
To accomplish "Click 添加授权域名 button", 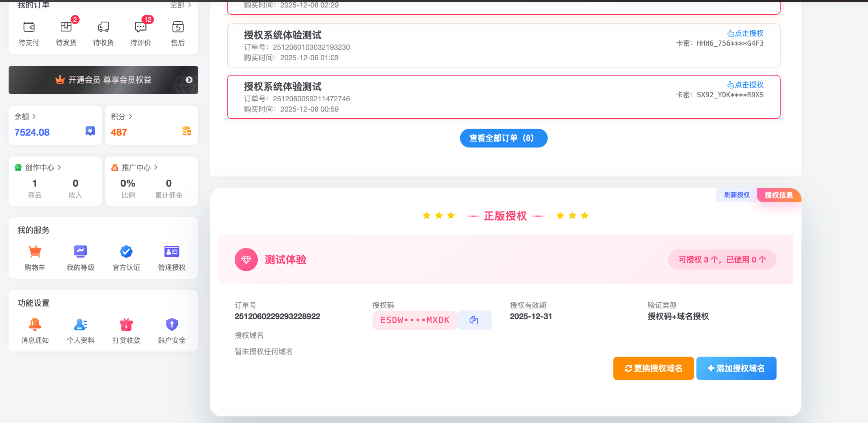I will [736, 368].
